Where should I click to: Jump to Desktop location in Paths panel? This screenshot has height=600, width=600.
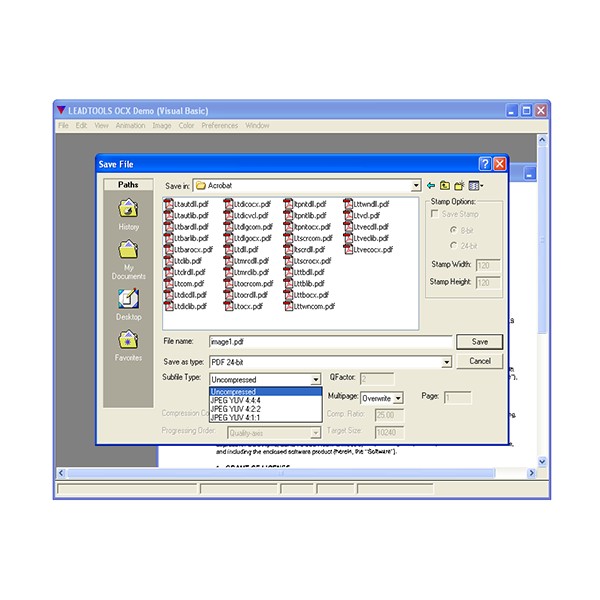[129, 299]
